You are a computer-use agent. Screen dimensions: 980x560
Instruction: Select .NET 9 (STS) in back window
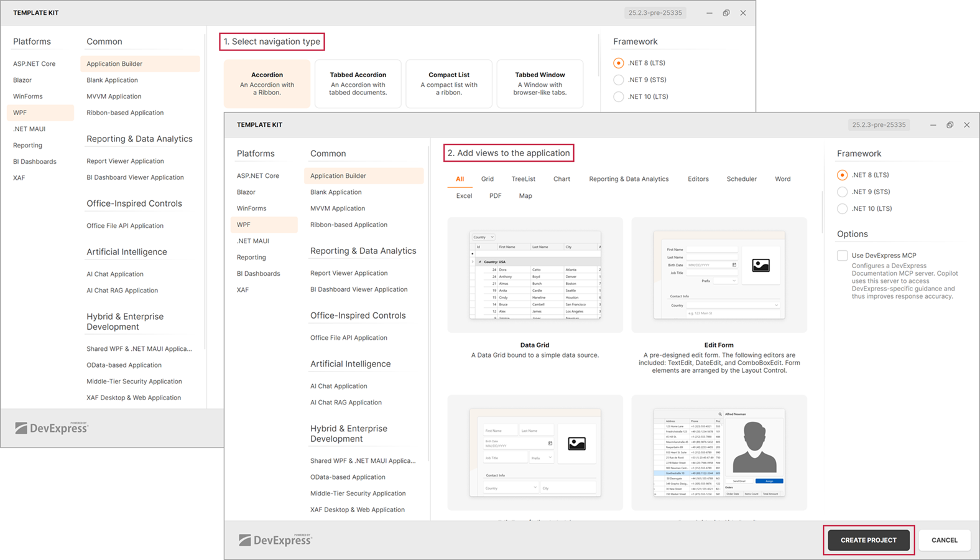[618, 80]
